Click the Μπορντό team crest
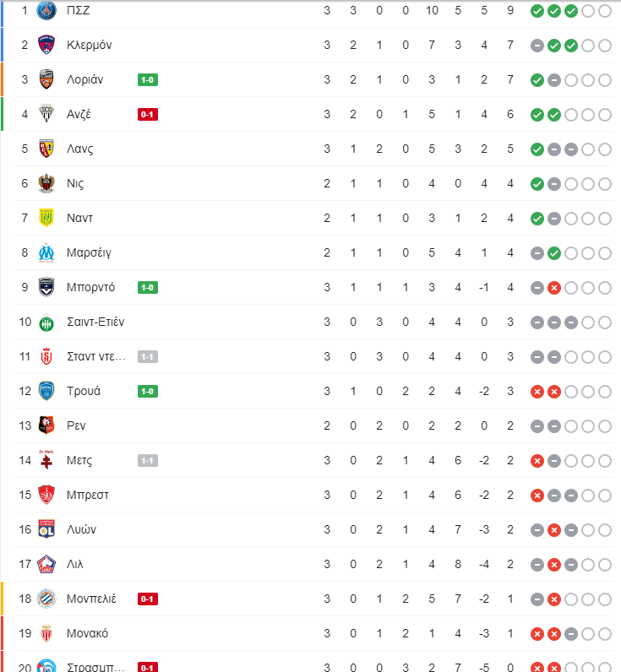Screen dimensions: 621x672 [46, 287]
